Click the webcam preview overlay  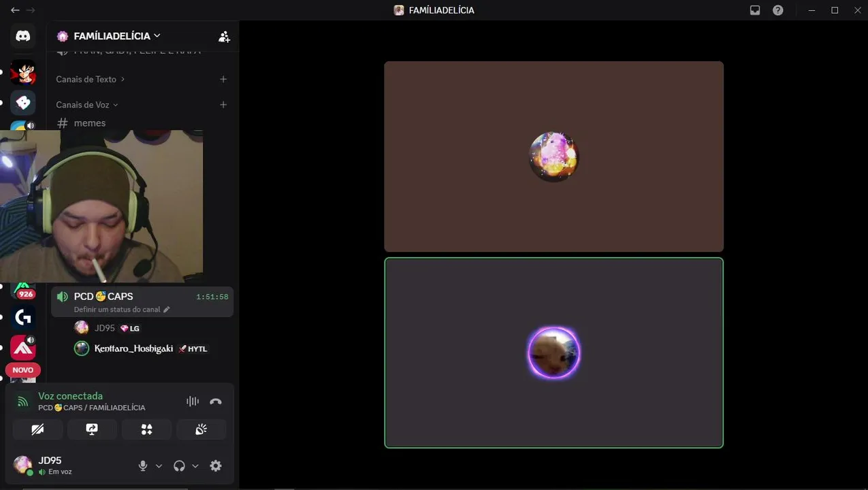101,206
